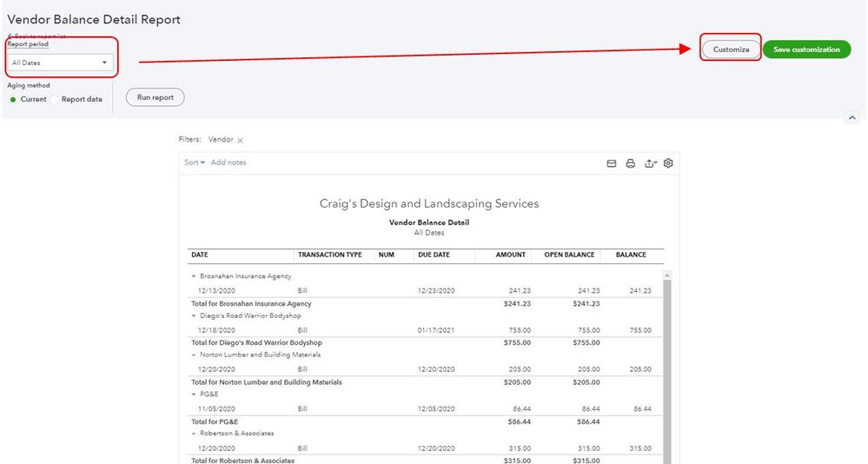868x464 pixels.
Task: Click Total for Brosnahan Insurance Agency row
Action: click(x=251, y=303)
